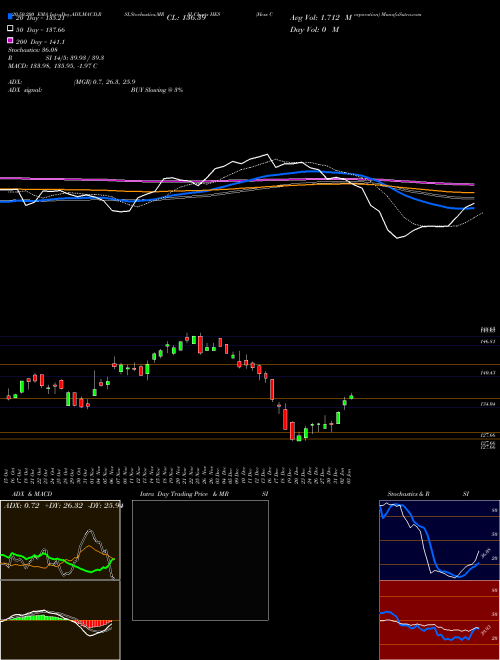Open the blue Stochastics mini chart
The image size is (500, 660).
point(439,540)
